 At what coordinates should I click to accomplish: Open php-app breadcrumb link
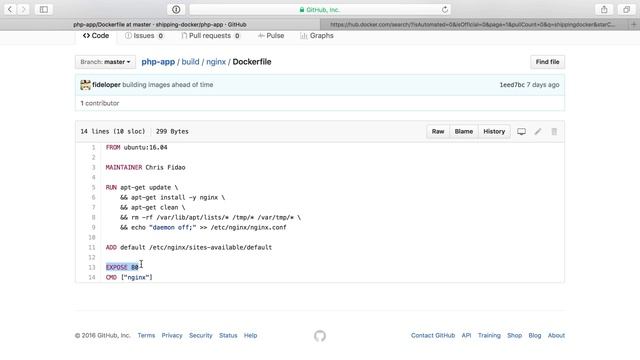point(158,62)
